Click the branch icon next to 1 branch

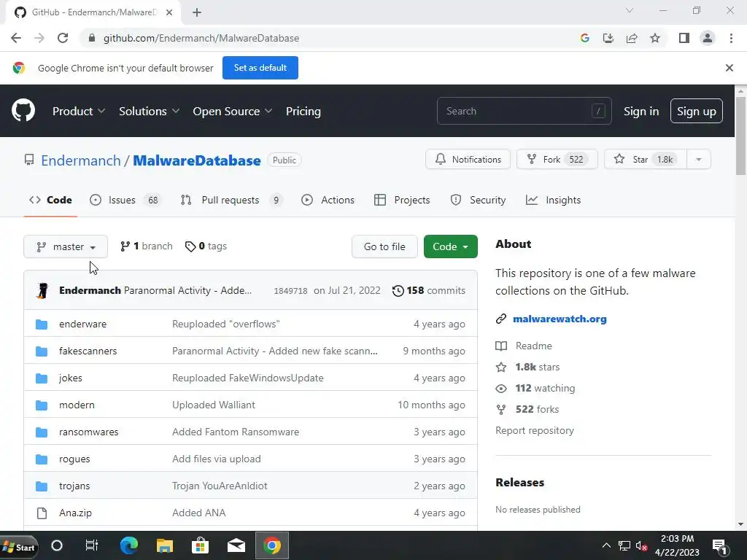pyautogui.click(x=125, y=246)
